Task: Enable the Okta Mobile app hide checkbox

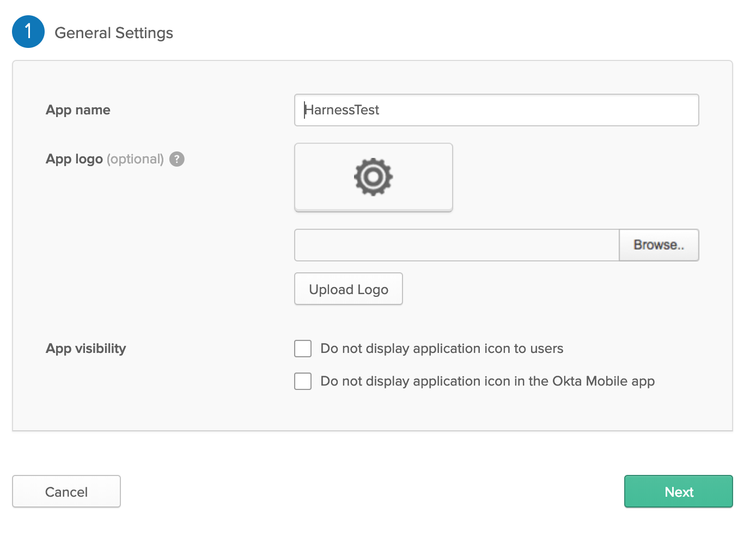Action: coord(303,381)
